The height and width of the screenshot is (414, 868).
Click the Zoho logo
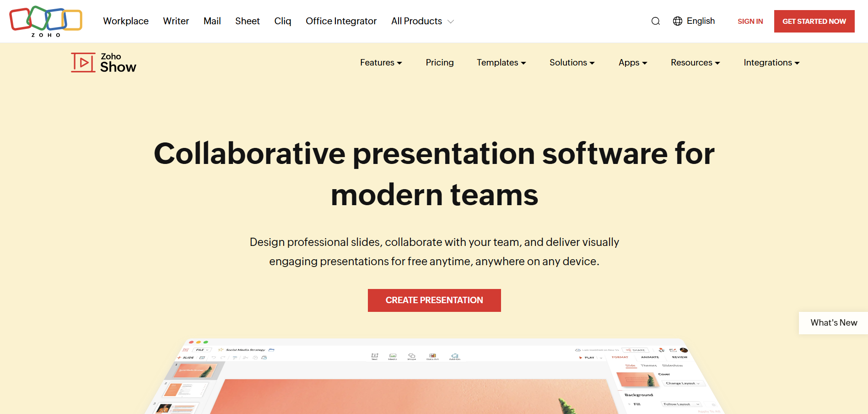(x=46, y=21)
